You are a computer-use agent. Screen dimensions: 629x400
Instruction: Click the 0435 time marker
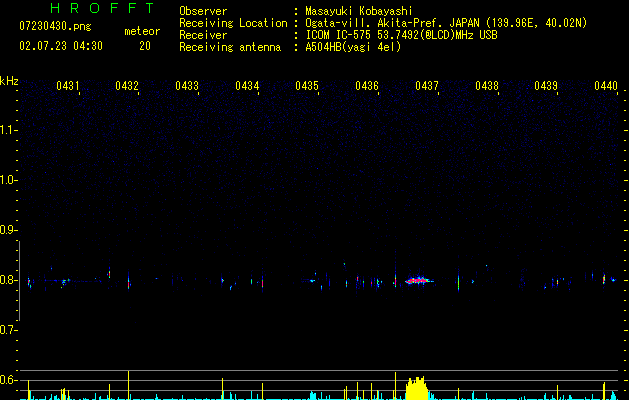tap(307, 85)
